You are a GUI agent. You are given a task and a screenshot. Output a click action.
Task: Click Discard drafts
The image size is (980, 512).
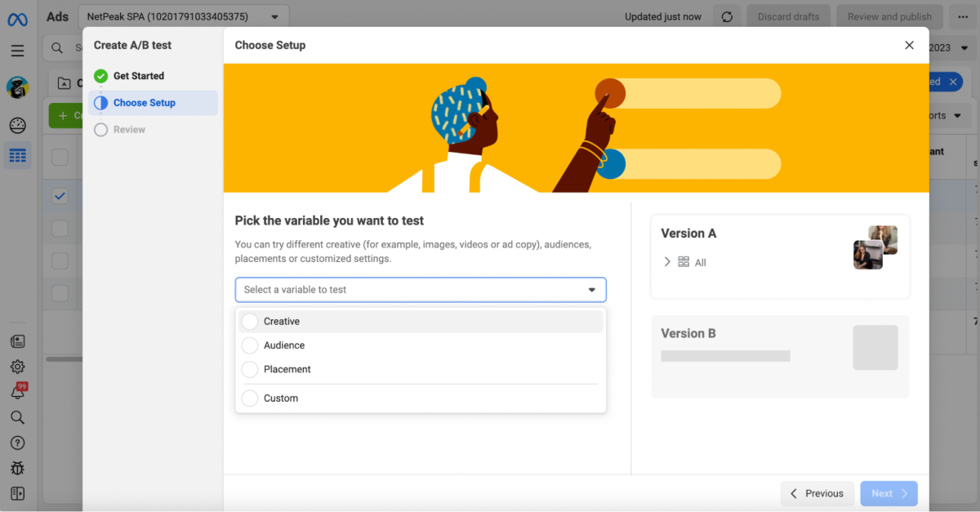[787, 16]
